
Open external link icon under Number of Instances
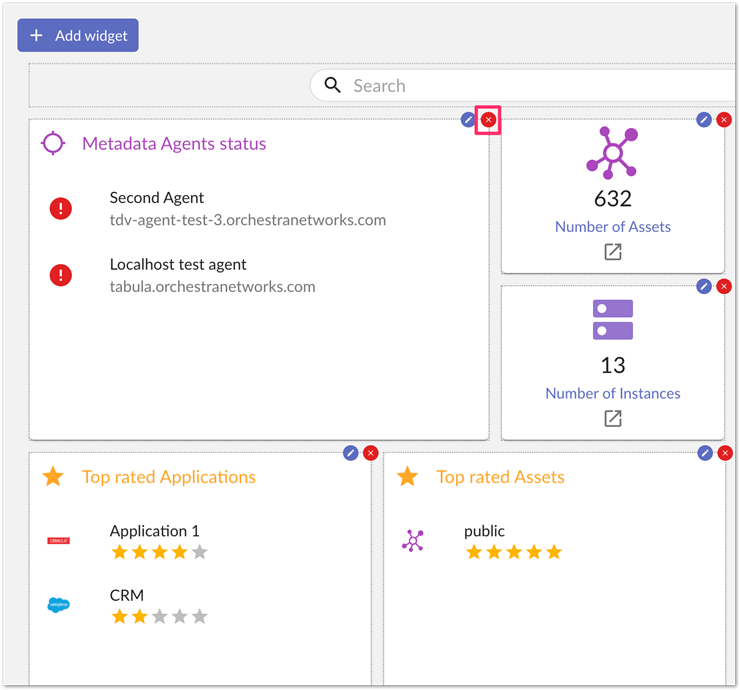[613, 418]
